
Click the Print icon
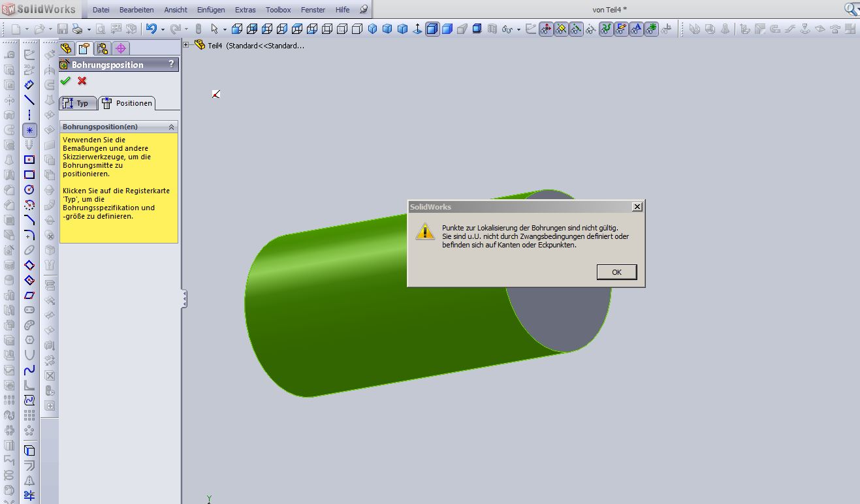[78, 29]
